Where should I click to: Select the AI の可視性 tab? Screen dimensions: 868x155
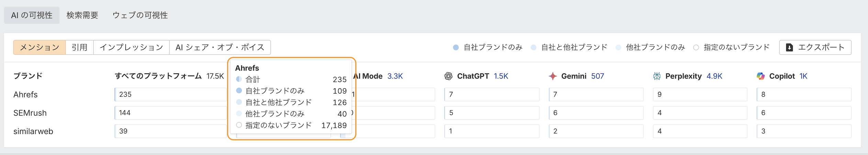(32, 15)
